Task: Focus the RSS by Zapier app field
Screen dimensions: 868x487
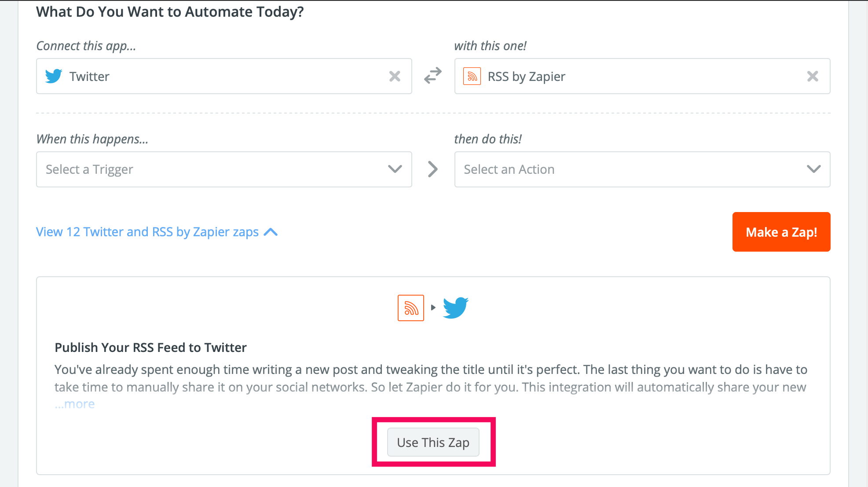Action: pos(642,76)
